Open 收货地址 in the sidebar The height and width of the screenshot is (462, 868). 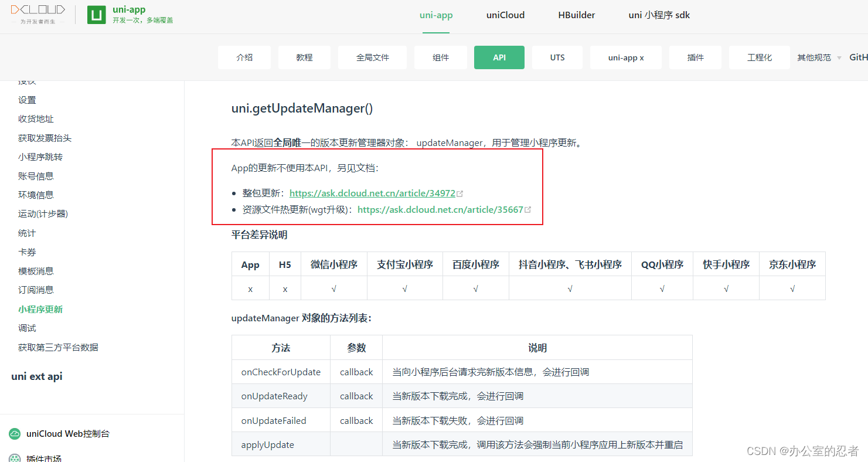tap(36, 119)
